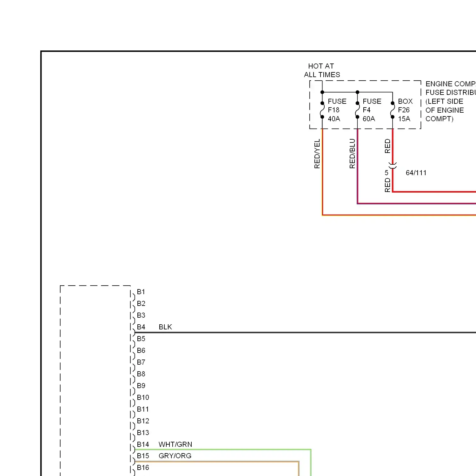This screenshot has height=476, width=476.
Task: Select the 64/111 connector reference
Action: tap(416, 173)
